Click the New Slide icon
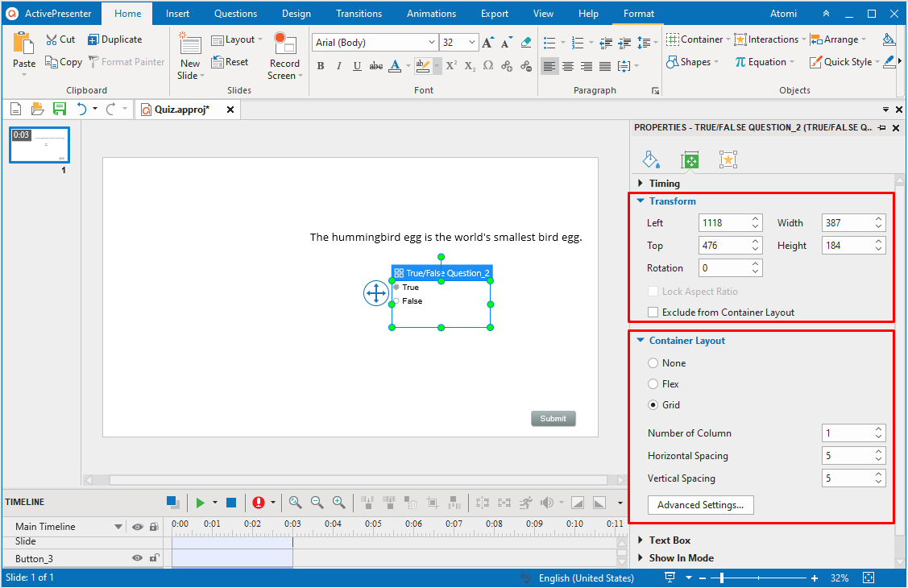Screen dimensions: 908x588 190,44
